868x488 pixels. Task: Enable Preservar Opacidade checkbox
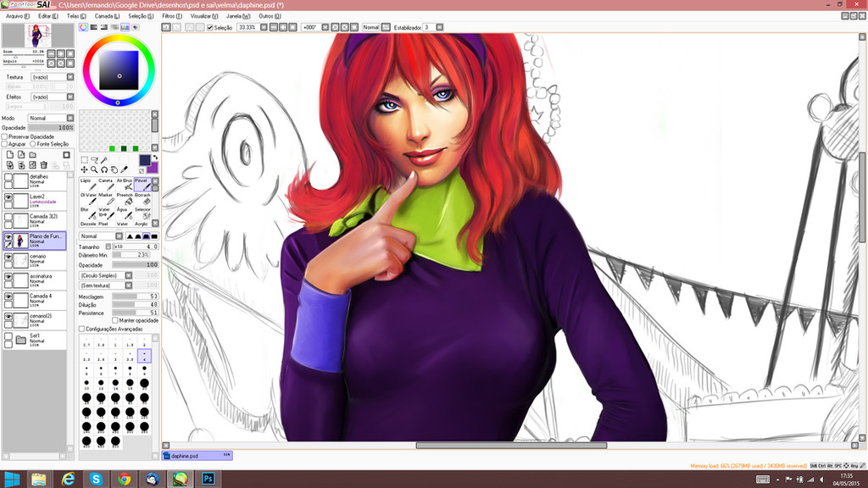click(4, 136)
